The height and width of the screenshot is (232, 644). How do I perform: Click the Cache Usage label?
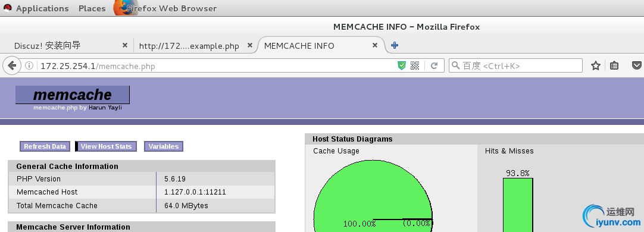click(336, 151)
